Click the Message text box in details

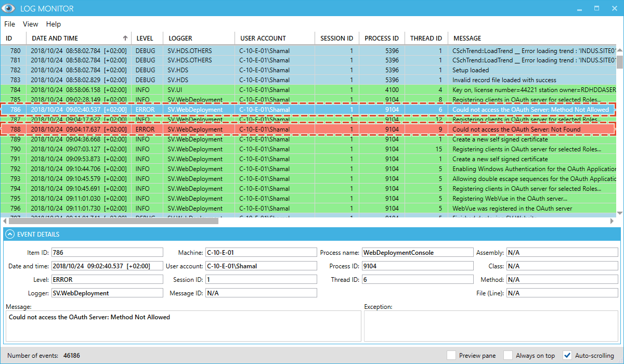183,326
